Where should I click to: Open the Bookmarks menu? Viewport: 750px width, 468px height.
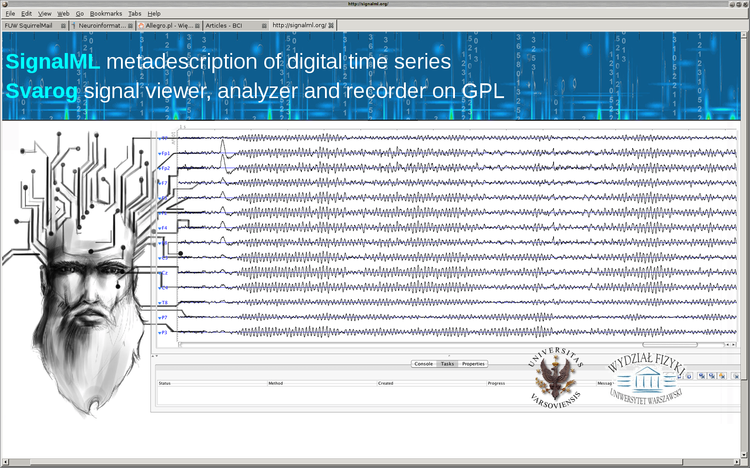tap(106, 13)
